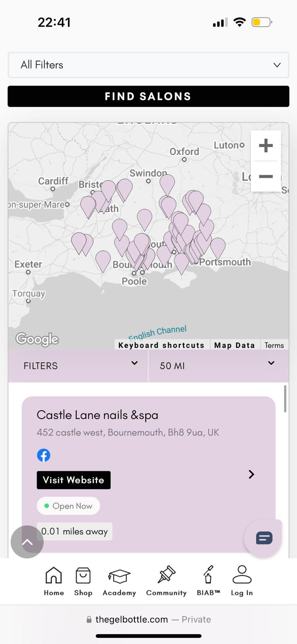The height and width of the screenshot is (644, 297).
Task: Open the 50 MI distance dropdown
Action: (x=219, y=365)
